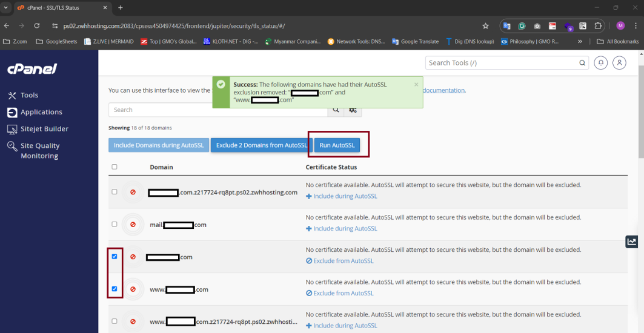The width and height of the screenshot is (644, 333).
Task: Open KLOTH.NET - DIG bookmark
Action: (231, 41)
